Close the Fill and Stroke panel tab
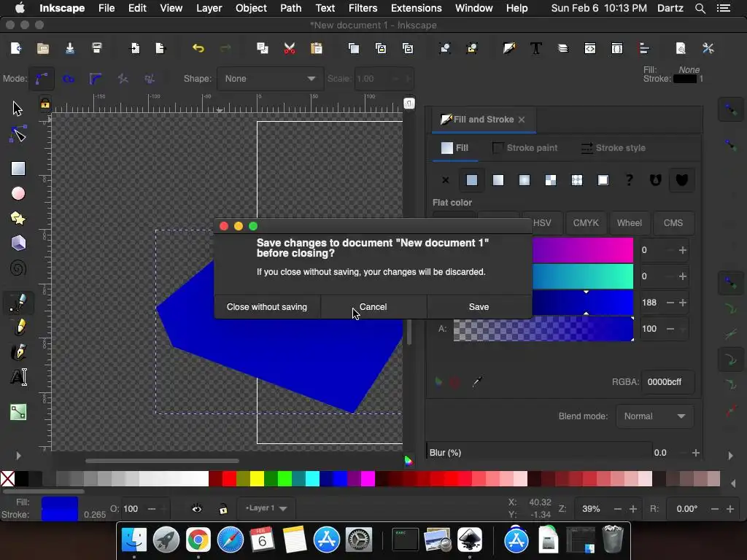 (x=522, y=120)
